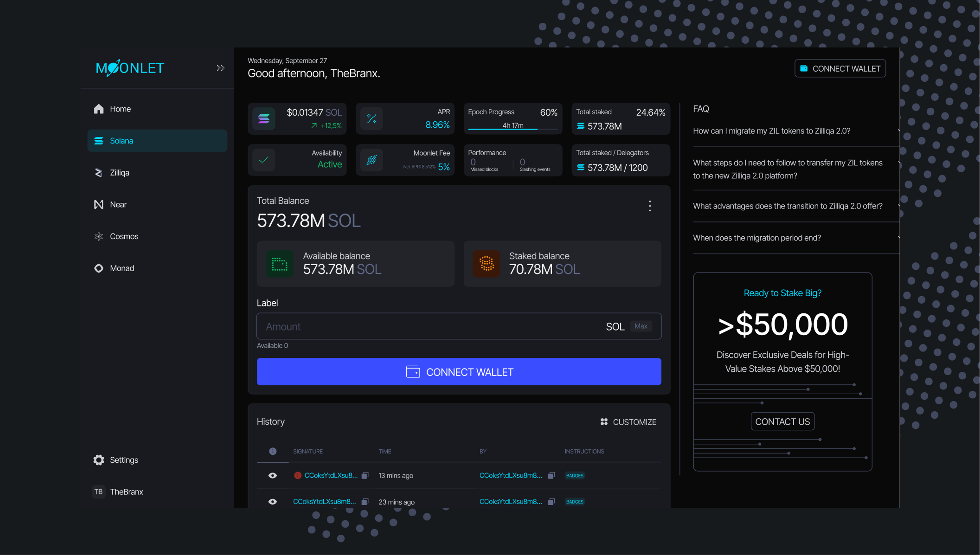
Task: Click the INSTRUCTIONS column header
Action: tap(584, 451)
